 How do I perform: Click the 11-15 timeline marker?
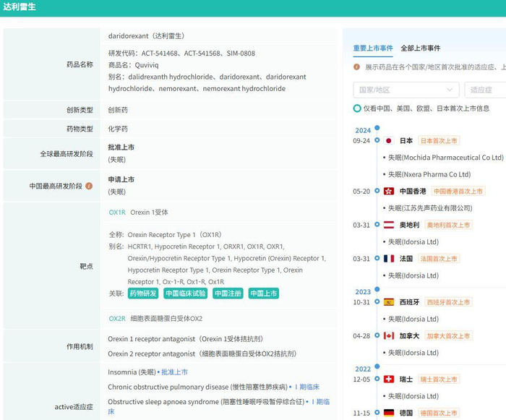pyautogui.click(x=377, y=412)
